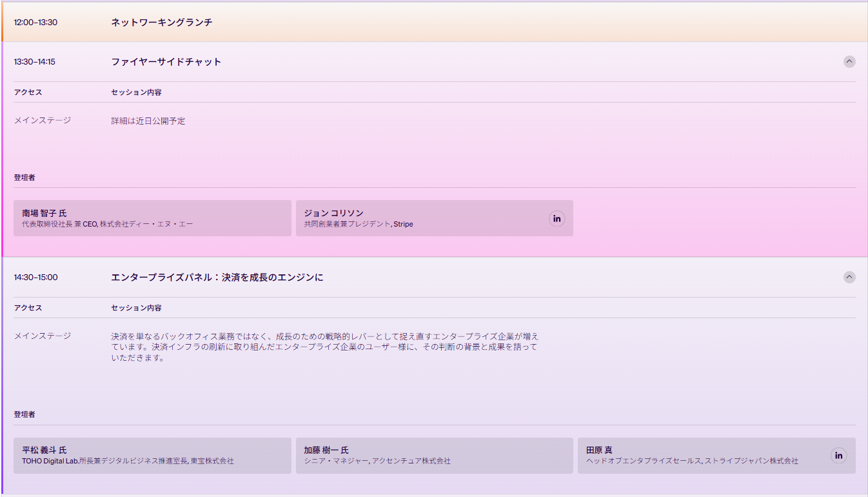Click 共同創業者兼プレジデント, Stripe subtitle
Screen dimensions: 868x497
pyautogui.click(x=359, y=224)
